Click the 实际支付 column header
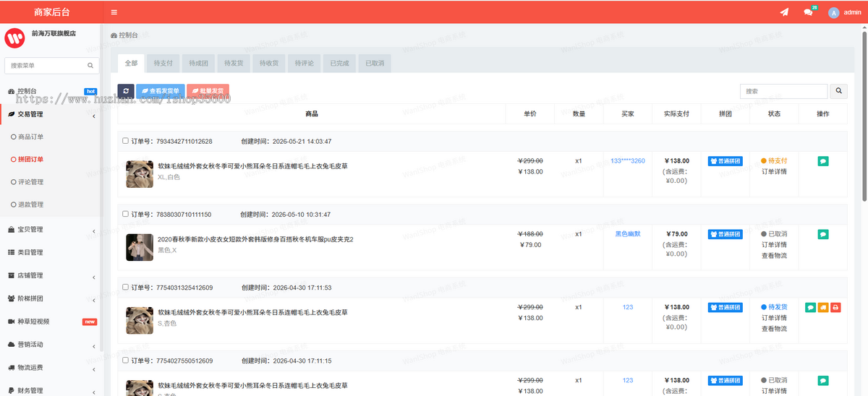This screenshot has height=396, width=868. pos(676,114)
